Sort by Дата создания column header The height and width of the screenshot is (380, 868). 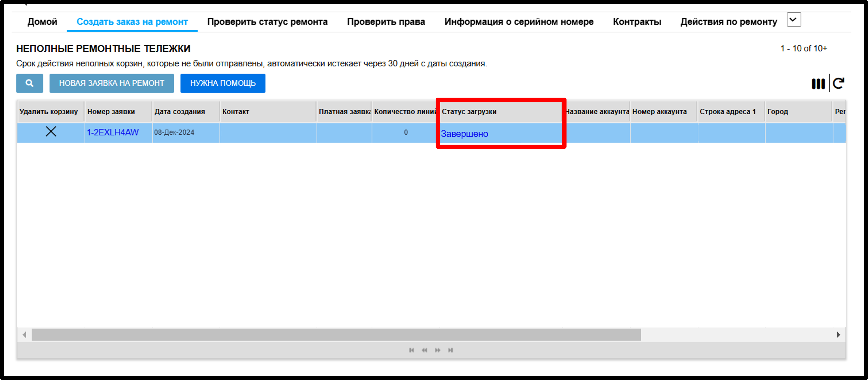[x=186, y=112]
